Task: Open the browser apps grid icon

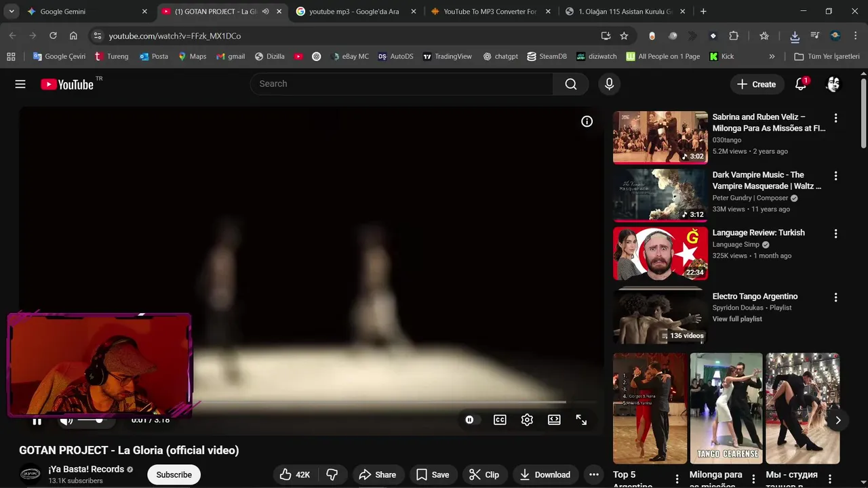Action: (11, 56)
